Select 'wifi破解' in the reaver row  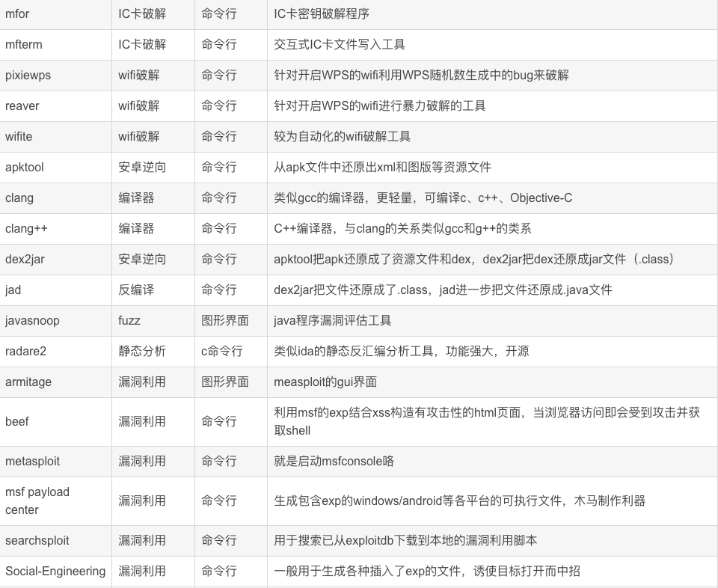click(139, 105)
